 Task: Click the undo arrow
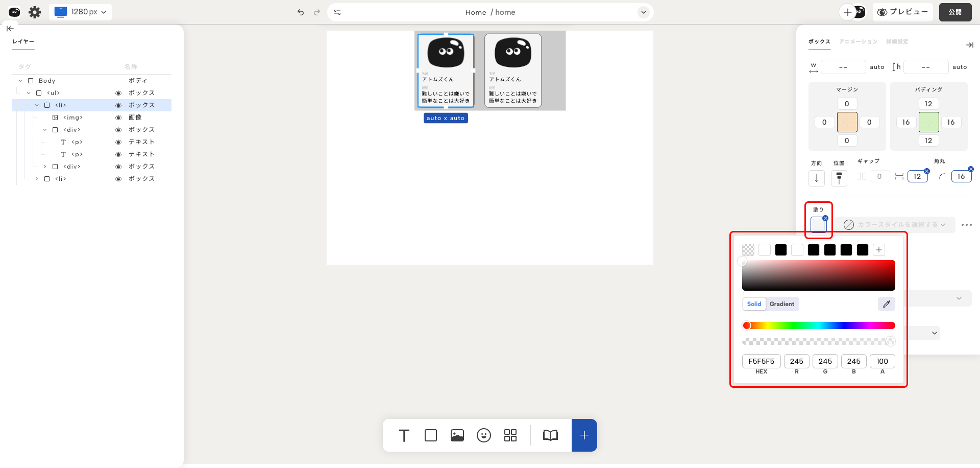pyautogui.click(x=301, y=12)
